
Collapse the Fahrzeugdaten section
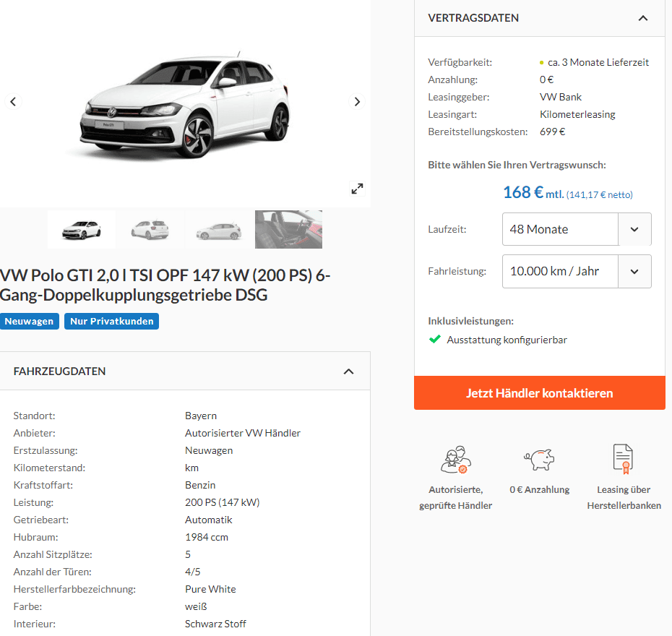point(348,371)
